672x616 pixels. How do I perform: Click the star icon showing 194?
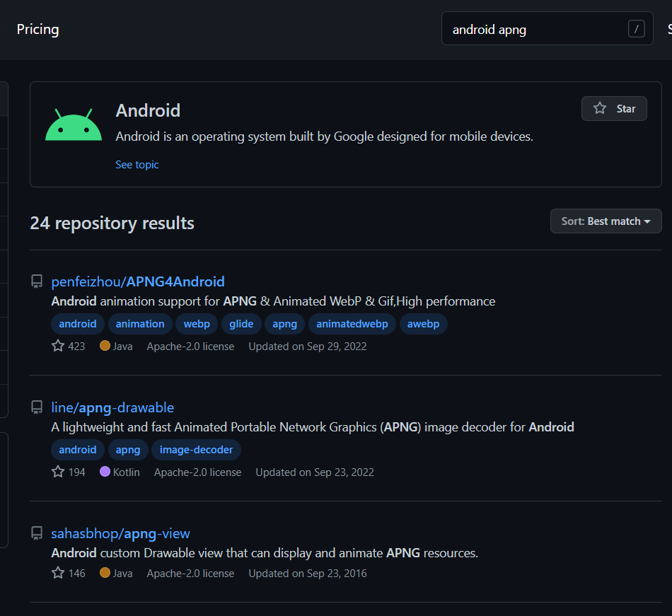pos(58,472)
